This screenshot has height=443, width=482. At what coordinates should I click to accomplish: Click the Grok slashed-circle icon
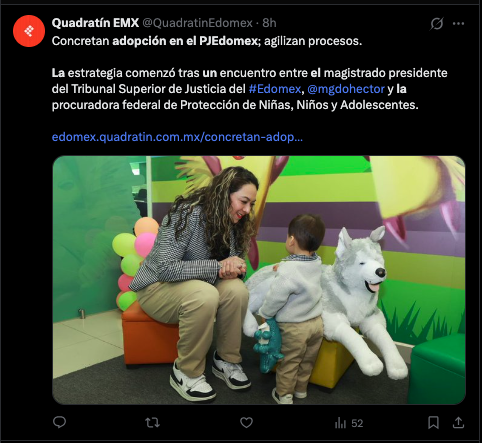436,23
